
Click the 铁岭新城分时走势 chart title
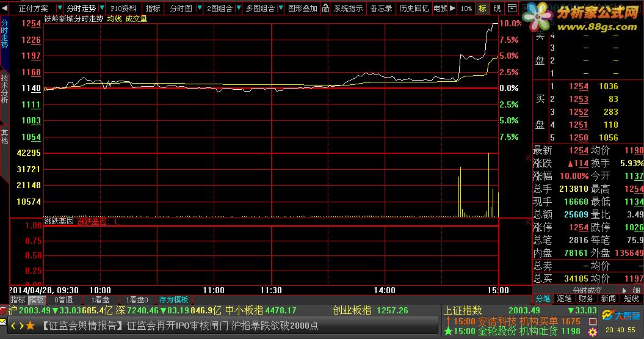73,19
